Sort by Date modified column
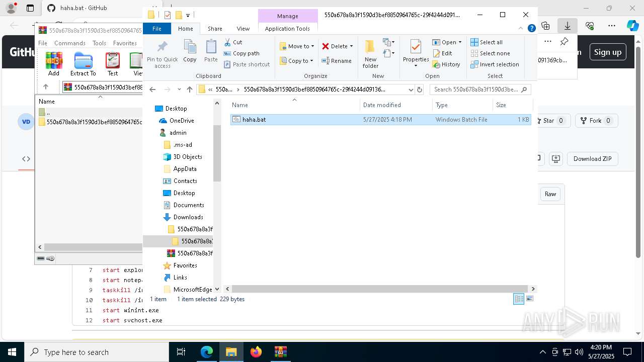The width and height of the screenshot is (644, 362). pyautogui.click(x=396, y=105)
